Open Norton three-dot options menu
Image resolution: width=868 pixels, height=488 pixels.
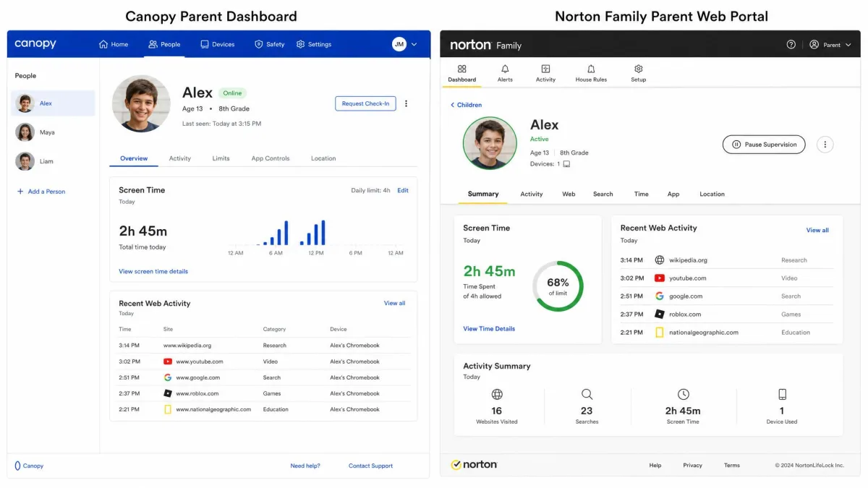pos(825,145)
